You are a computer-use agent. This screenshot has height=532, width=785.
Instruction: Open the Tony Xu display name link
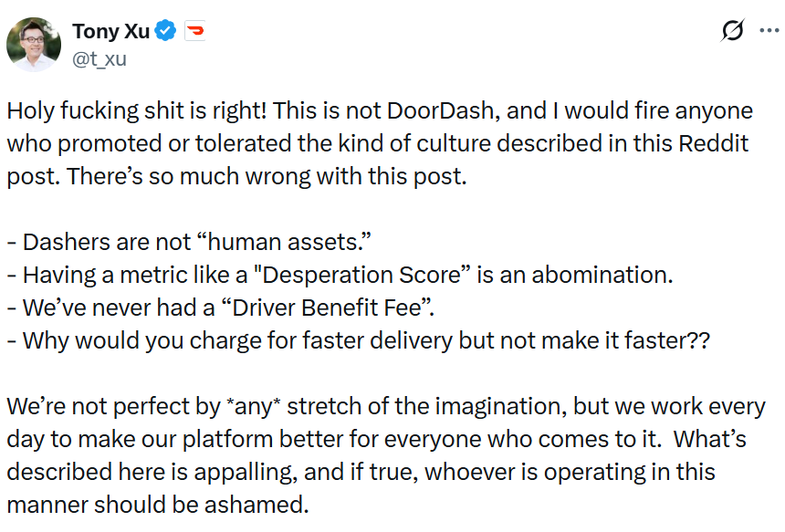108,31
